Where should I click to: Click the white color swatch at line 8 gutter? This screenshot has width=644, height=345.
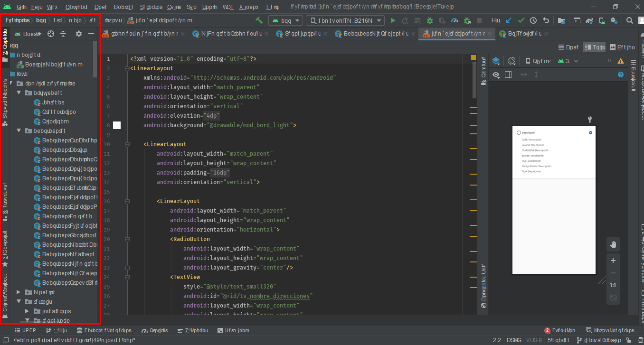pyautogui.click(x=117, y=125)
